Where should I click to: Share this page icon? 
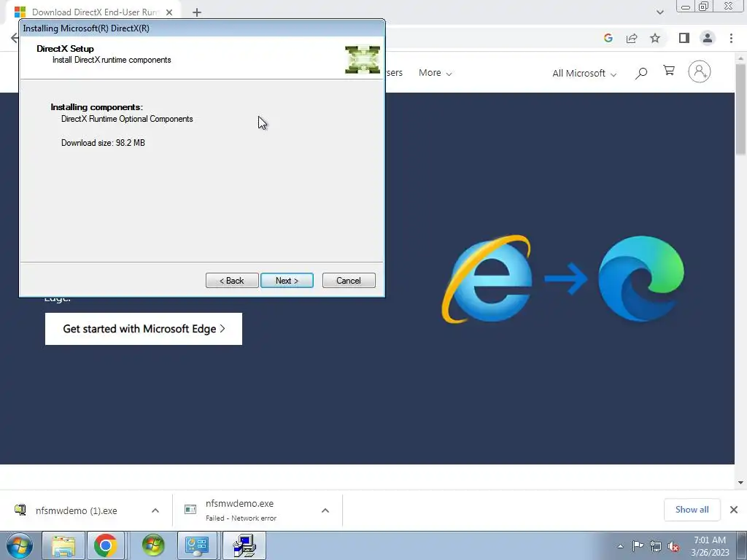632,38
